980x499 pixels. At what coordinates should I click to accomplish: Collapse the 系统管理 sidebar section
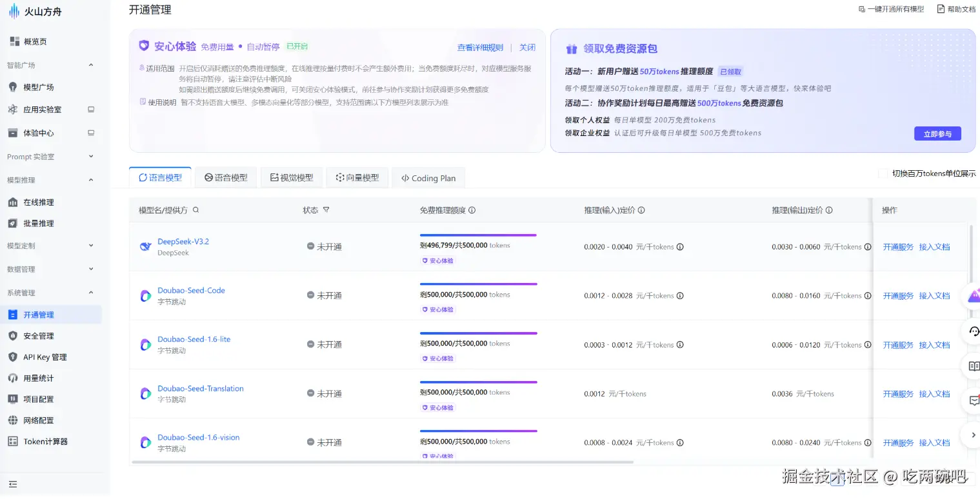point(91,293)
